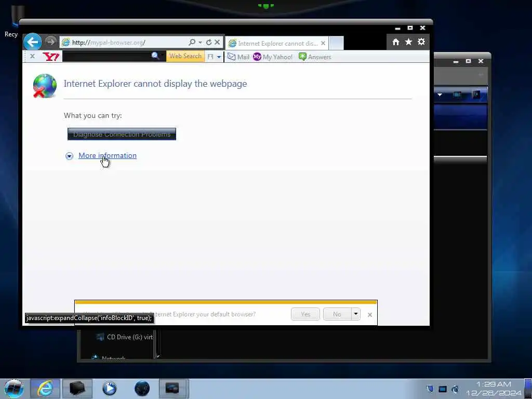Click the network monitor tray icon
The image size is (532, 399).
click(443, 389)
